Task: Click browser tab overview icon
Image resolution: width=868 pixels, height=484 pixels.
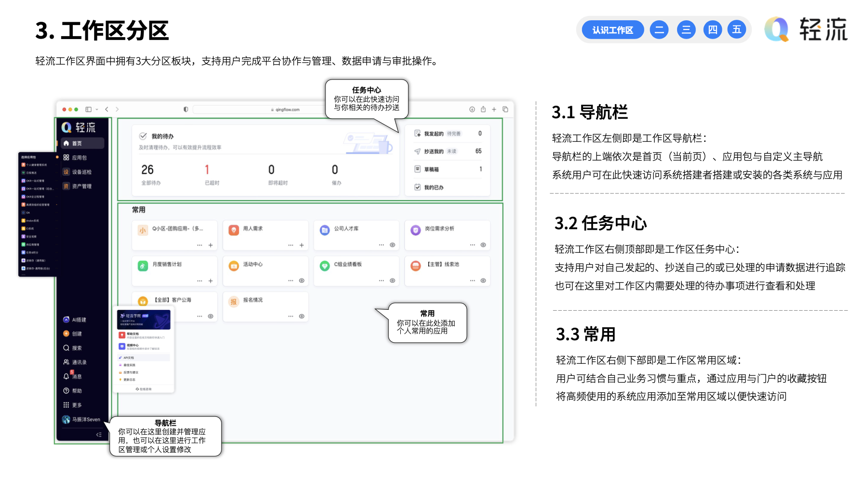Action: [x=505, y=110]
